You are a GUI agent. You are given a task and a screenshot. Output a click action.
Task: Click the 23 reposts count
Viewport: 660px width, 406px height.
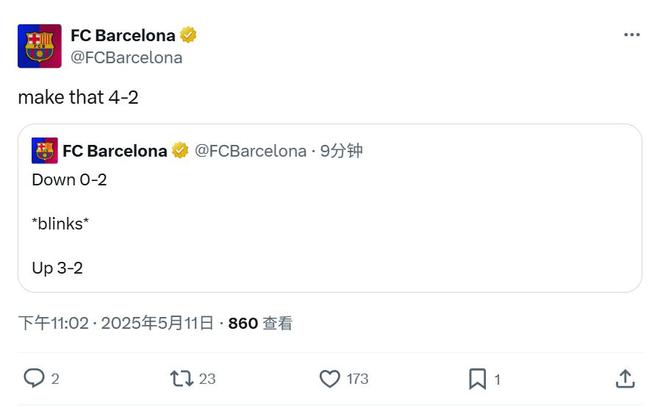coord(207,379)
